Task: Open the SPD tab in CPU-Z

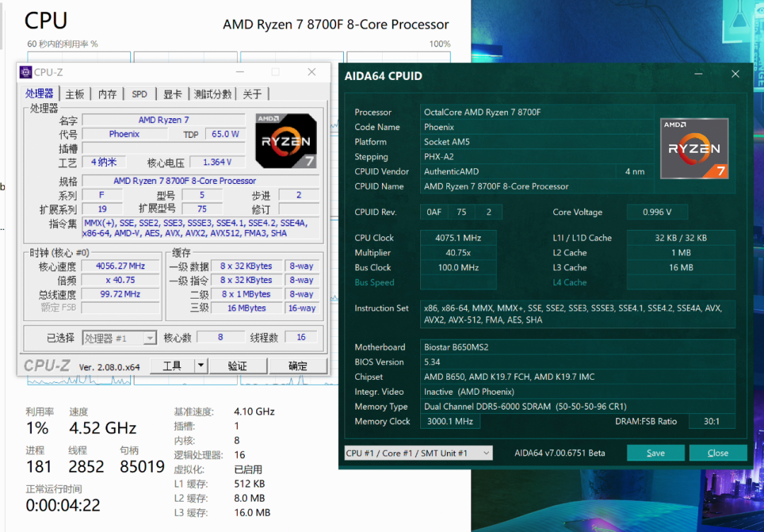Action: click(x=139, y=94)
